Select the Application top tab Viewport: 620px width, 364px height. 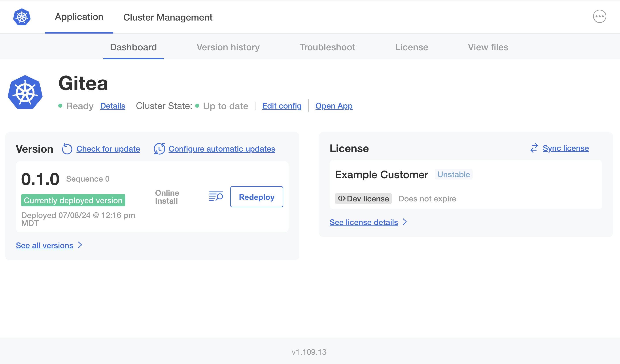[x=79, y=17]
